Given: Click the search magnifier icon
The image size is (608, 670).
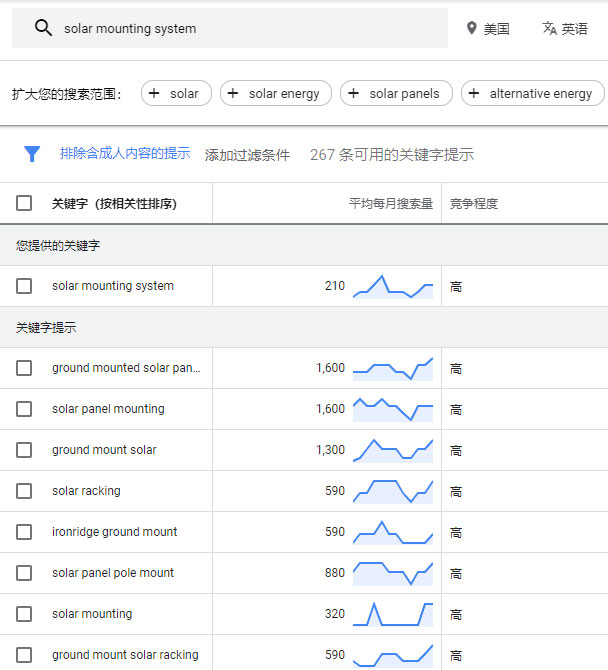Looking at the screenshot, I should (x=43, y=28).
